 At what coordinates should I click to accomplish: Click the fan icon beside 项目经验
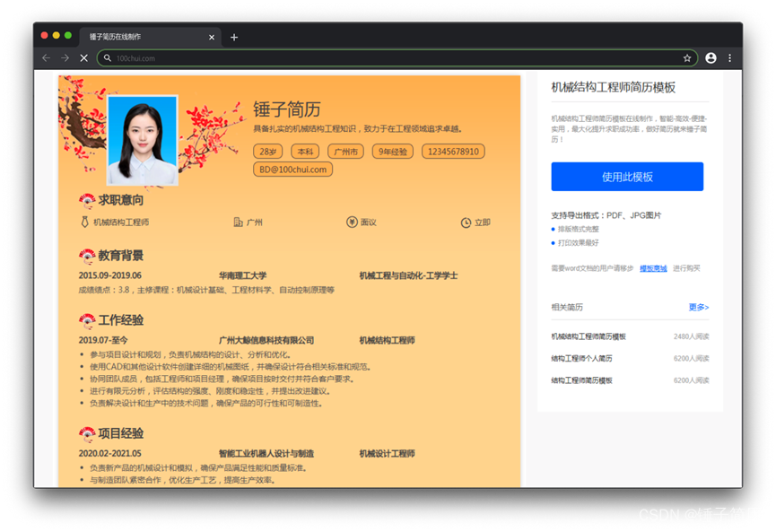click(87, 434)
